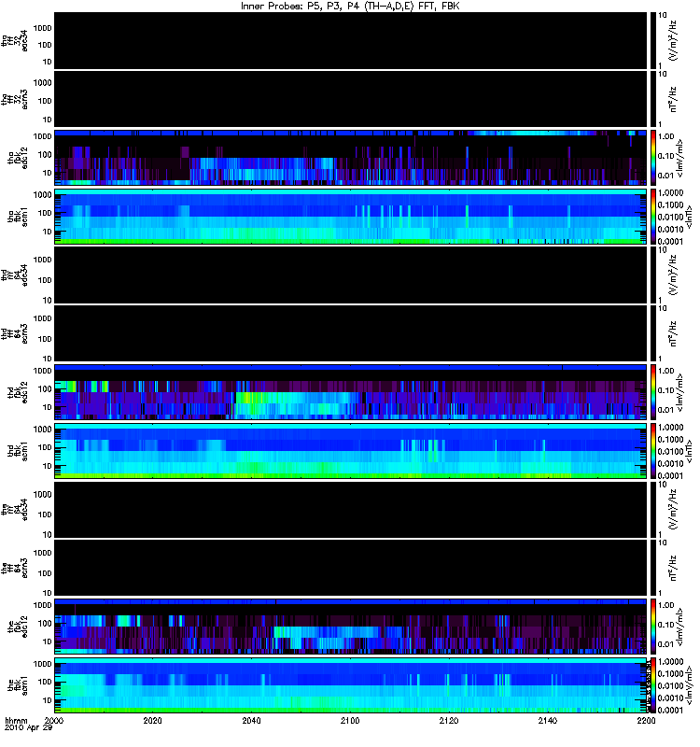Click the tha fff 32 scm3 axis label
The image size is (700, 747).
coord(14,99)
